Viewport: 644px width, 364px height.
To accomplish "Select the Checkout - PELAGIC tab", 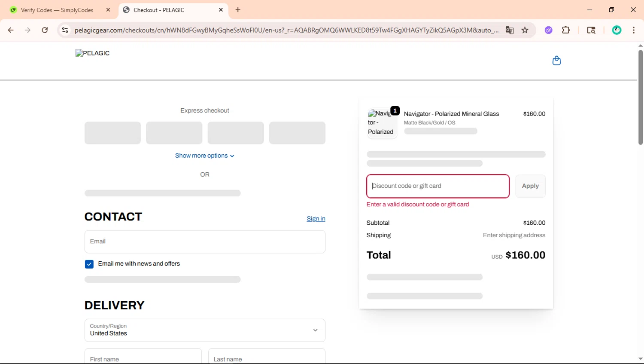I will tap(173, 10).
